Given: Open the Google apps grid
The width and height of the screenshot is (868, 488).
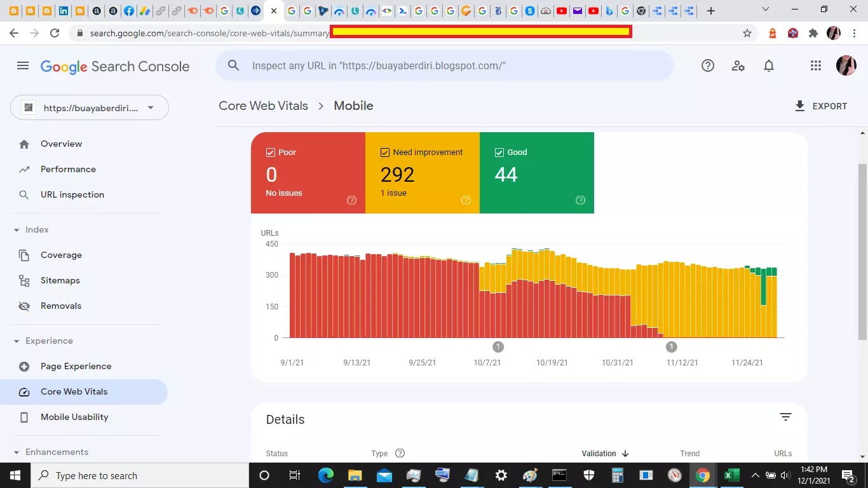Looking at the screenshot, I should point(816,65).
